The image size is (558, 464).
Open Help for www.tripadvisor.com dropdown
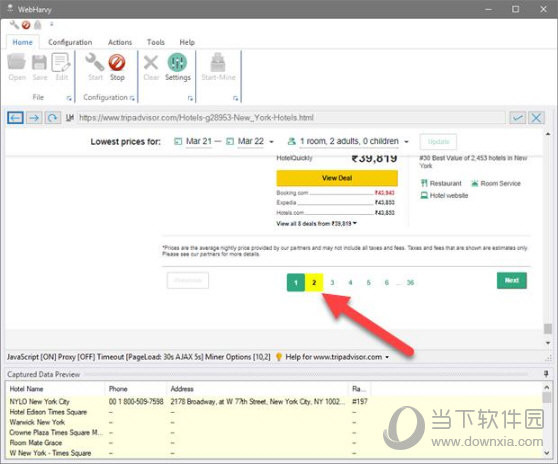[x=333, y=357]
